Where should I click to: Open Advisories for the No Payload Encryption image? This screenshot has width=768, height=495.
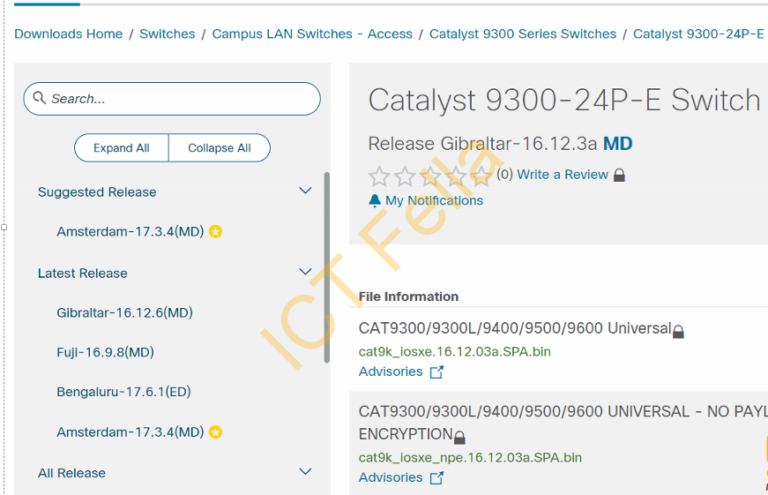390,477
